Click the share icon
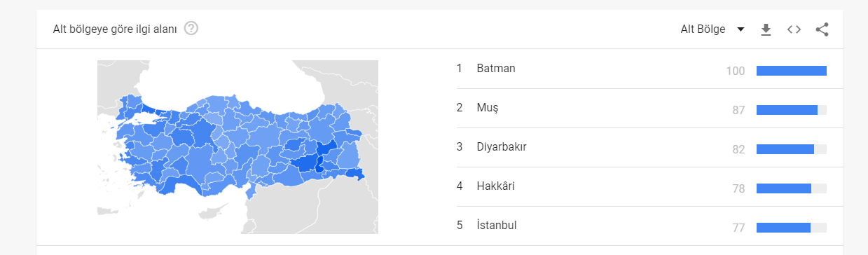This screenshot has height=255, width=868. [822, 29]
